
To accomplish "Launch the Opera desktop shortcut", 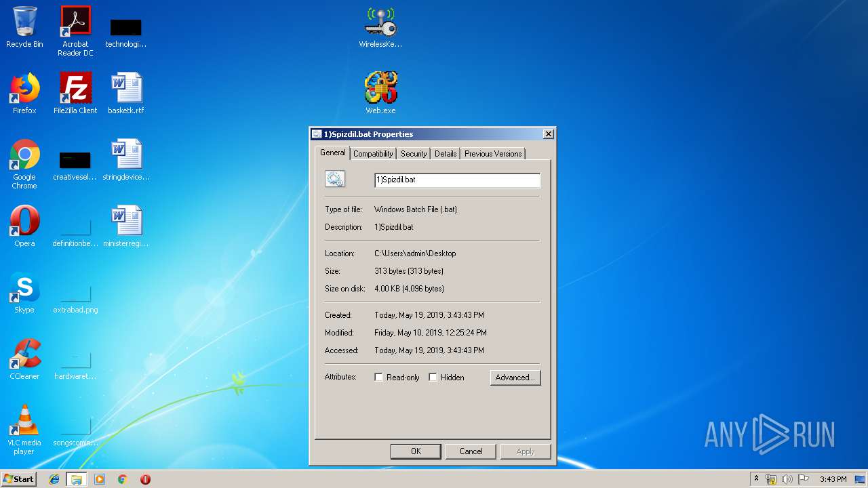I will [x=24, y=226].
